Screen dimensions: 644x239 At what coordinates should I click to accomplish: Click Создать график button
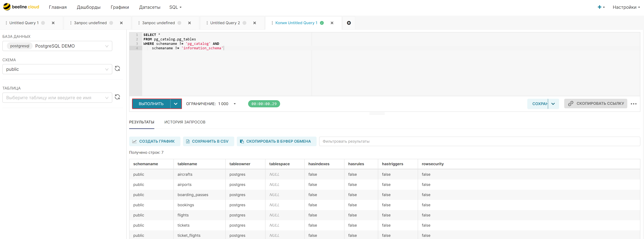pos(155,141)
